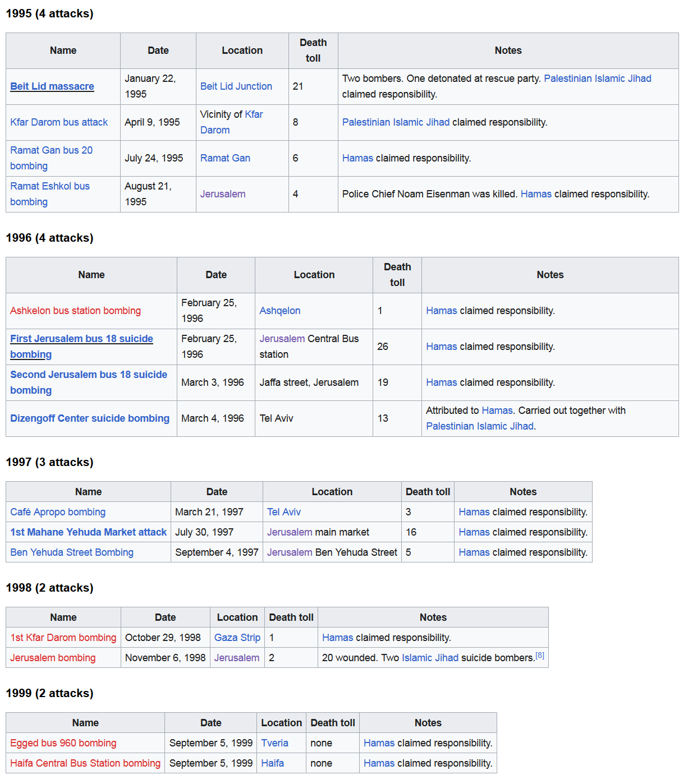Viewport: 688px width, 784px height.
Task: Open 1st Mahane Yehuda Market attack link
Action: [88, 532]
